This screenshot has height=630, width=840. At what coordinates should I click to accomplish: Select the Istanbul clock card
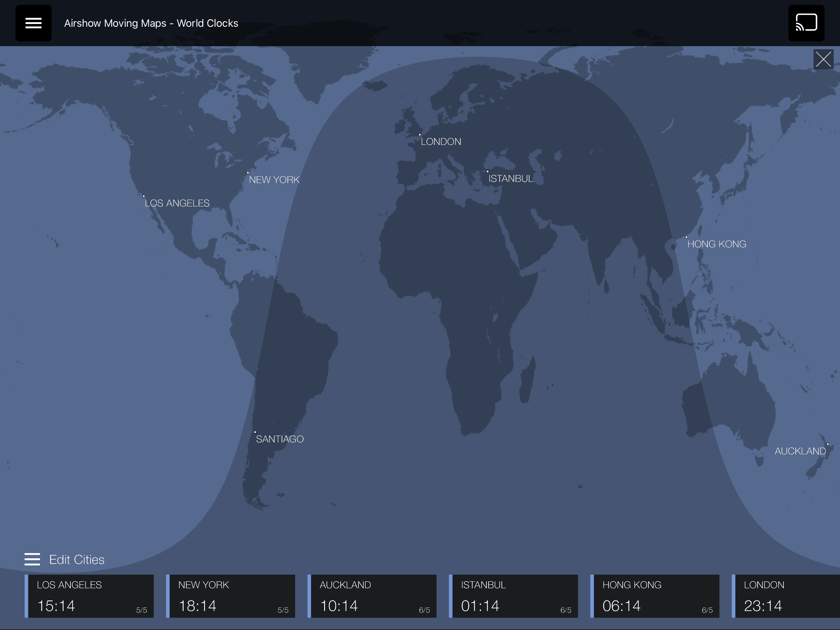point(513,596)
